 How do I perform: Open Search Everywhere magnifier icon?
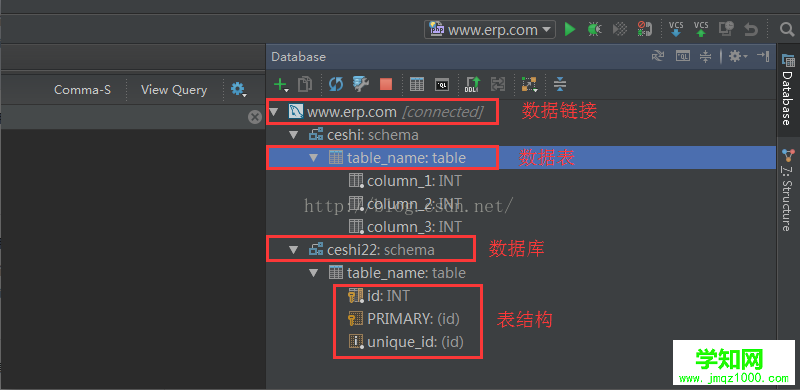(x=787, y=30)
